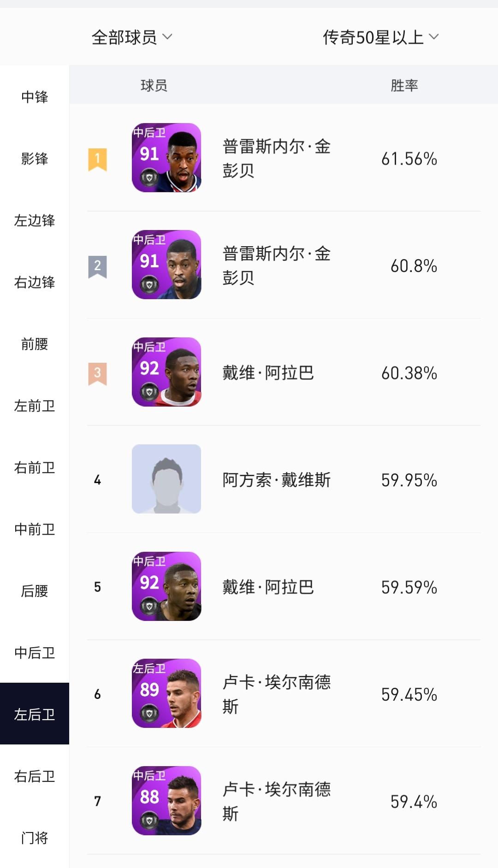The image size is (498, 868).
Task: Choose the 后腰 position tab
Action: (x=35, y=591)
